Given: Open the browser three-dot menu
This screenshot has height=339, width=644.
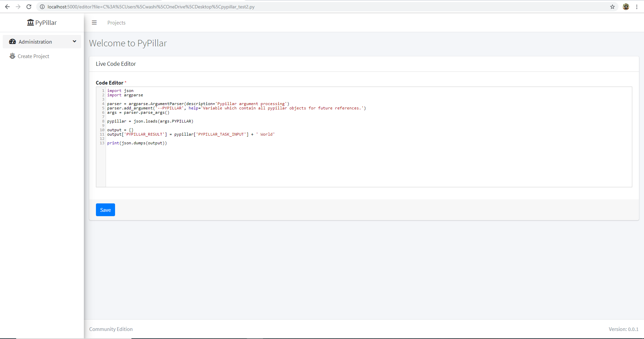Looking at the screenshot, I should (637, 7).
